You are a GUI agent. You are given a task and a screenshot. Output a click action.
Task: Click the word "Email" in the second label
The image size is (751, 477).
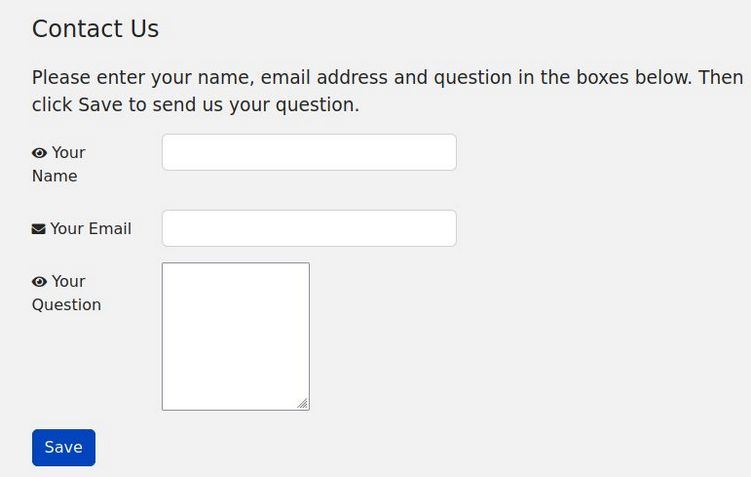pyautogui.click(x=110, y=228)
